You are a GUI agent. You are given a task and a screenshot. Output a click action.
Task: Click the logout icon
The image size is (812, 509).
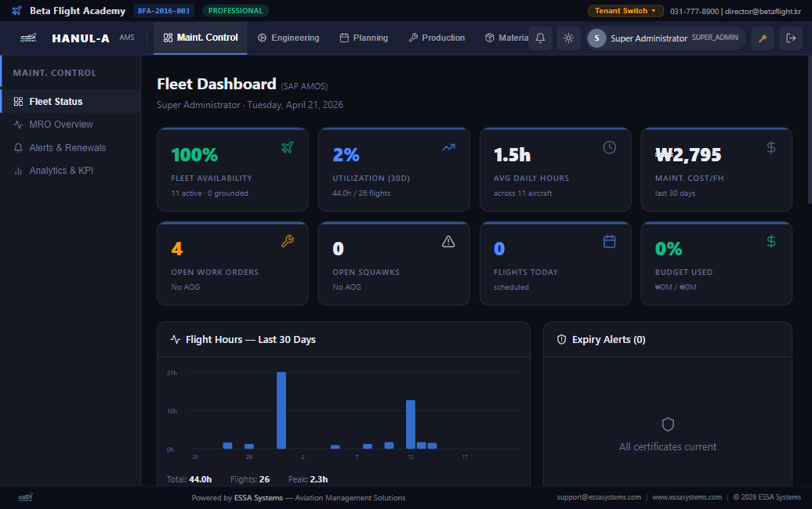tap(790, 38)
